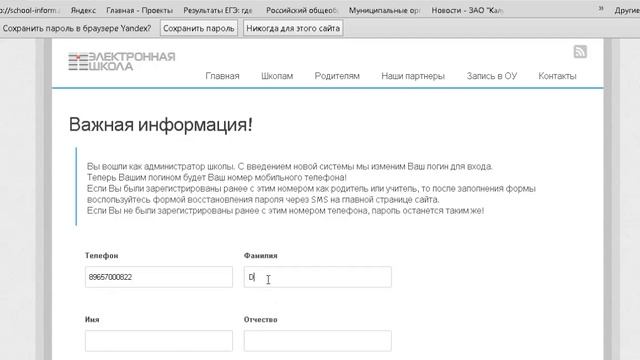Viewport: 640px width, 360px height.
Task: Click the RSS feed icon
Action: tap(580, 52)
